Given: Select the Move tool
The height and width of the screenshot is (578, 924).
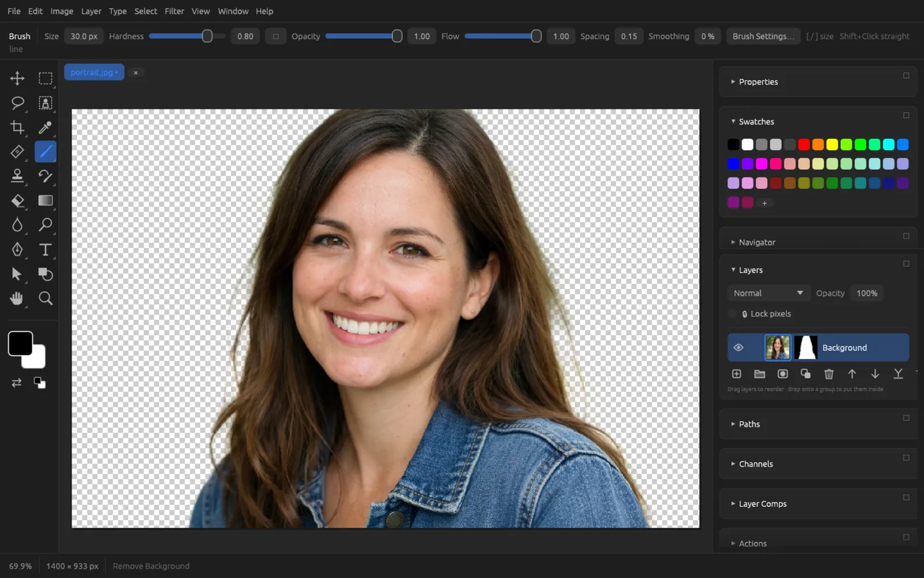Looking at the screenshot, I should tap(17, 78).
